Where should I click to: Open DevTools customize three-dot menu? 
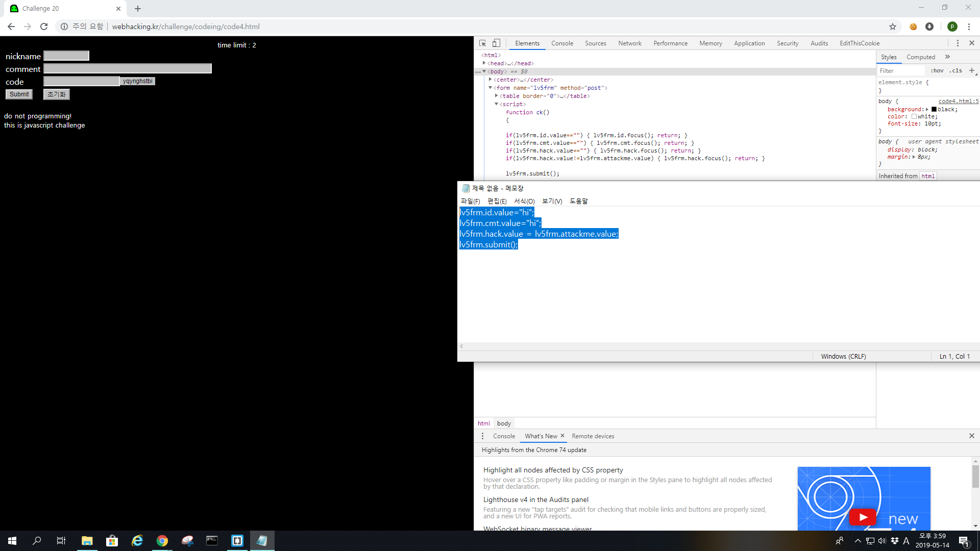pos(958,43)
